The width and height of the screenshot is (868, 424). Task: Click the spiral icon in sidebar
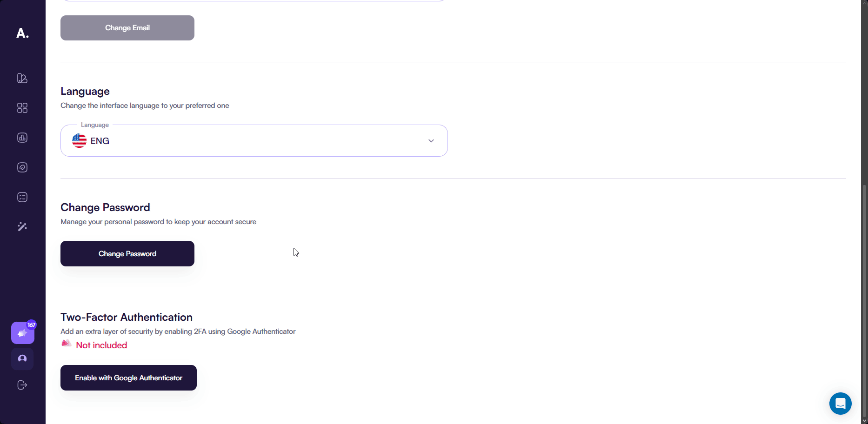[x=22, y=167]
